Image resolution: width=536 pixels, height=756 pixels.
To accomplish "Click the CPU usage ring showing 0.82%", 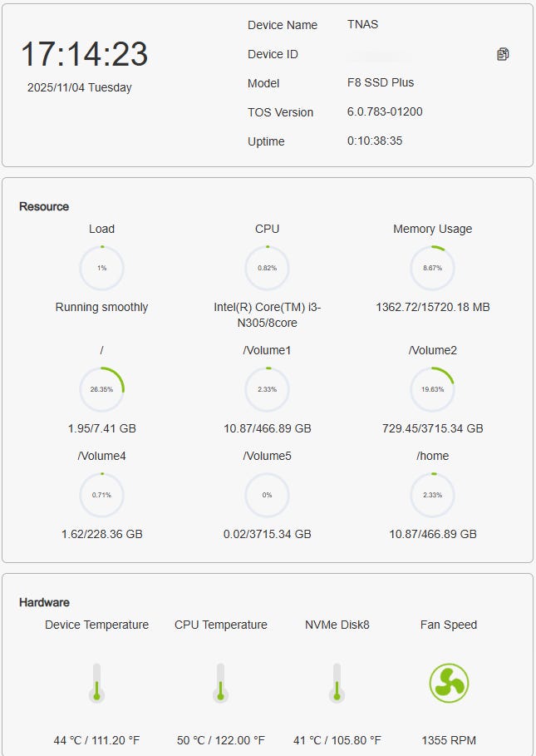I will click(267, 268).
